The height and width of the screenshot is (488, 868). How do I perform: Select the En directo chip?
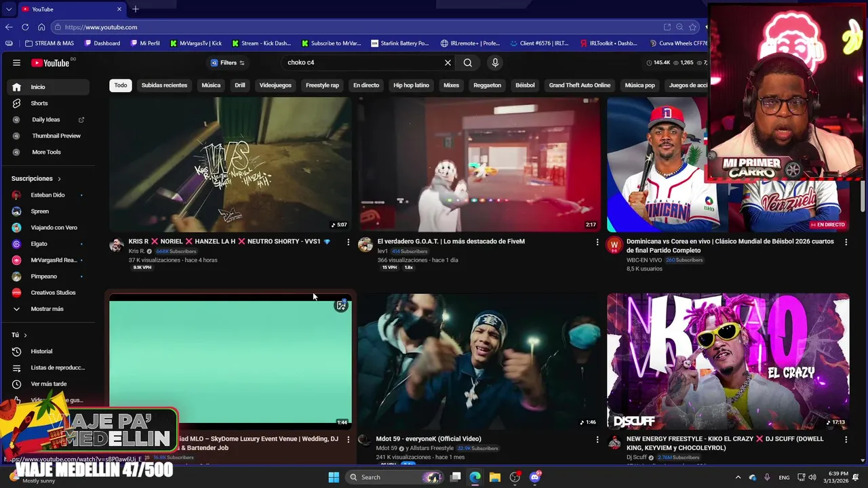tap(366, 85)
